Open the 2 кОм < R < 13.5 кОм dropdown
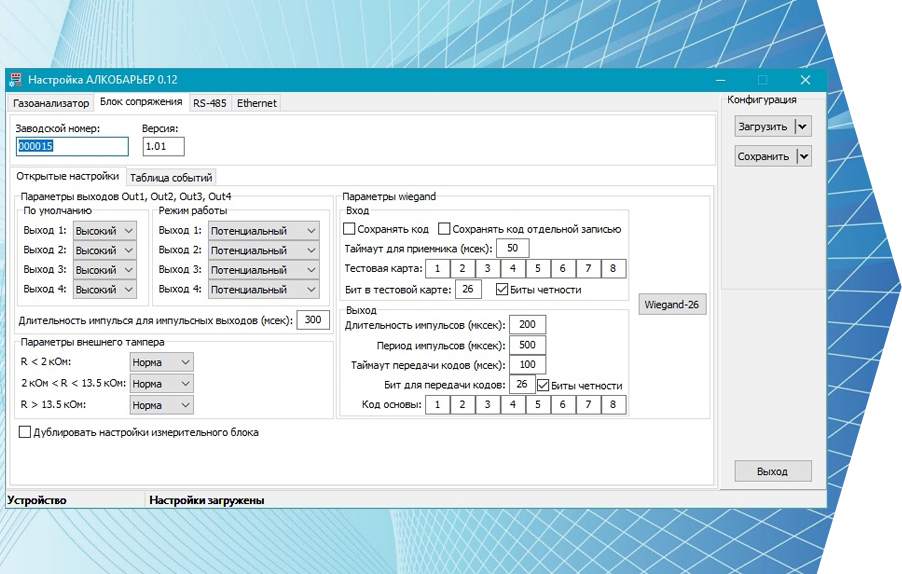 pyautogui.click(x=162, y=384)
